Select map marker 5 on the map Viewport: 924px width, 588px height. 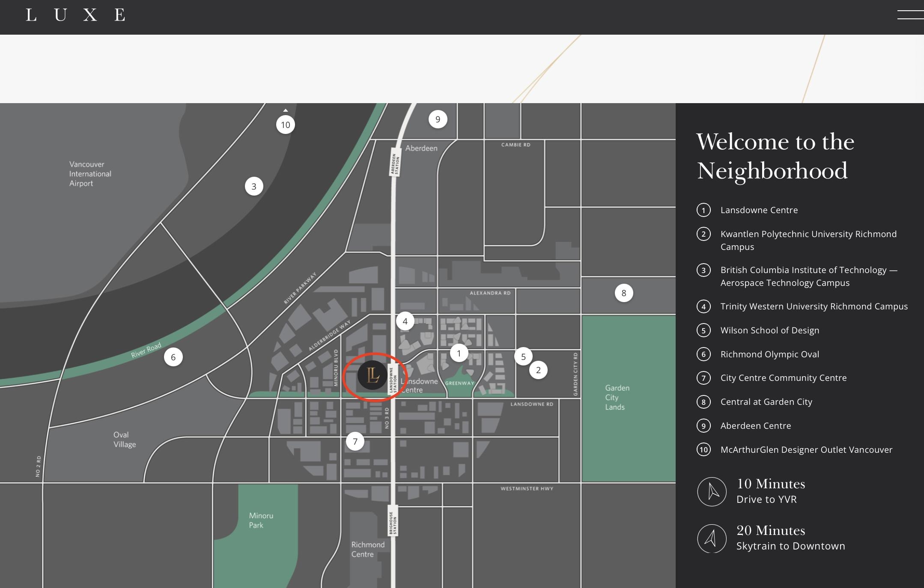point(523,356)
